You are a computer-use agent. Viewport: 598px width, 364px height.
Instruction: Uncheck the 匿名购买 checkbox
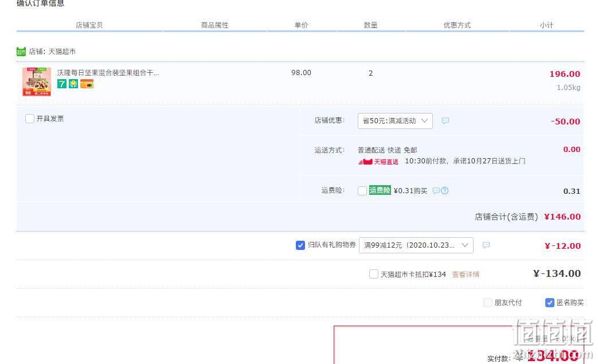[550, 303]
